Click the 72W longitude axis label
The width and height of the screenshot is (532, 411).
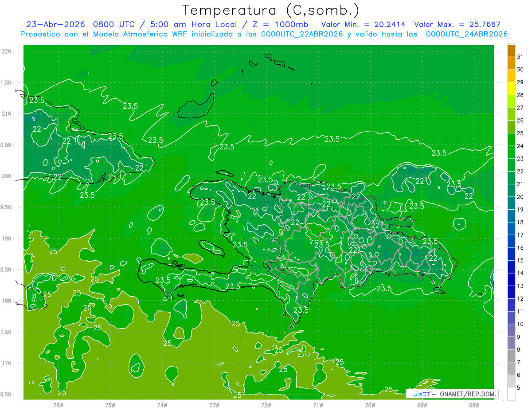click(266, 405)
